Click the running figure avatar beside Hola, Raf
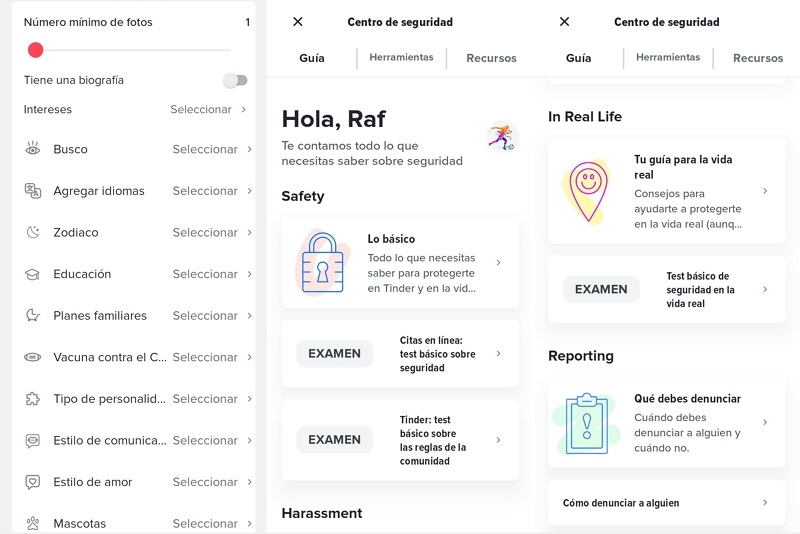This screenshot has width=800, height=534. pos(501,137)
